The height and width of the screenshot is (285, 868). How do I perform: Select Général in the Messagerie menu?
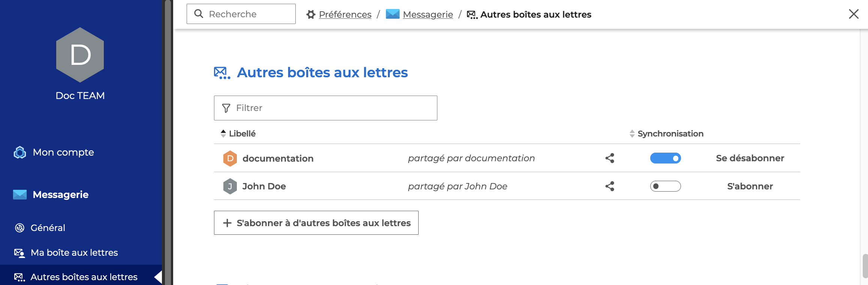[48, 228]
